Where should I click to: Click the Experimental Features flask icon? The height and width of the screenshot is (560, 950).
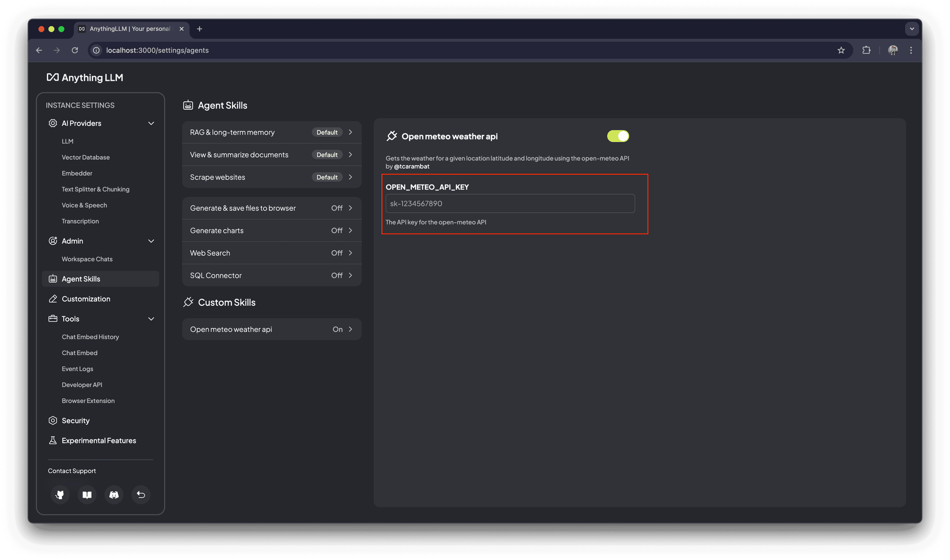tap(53, 440)
